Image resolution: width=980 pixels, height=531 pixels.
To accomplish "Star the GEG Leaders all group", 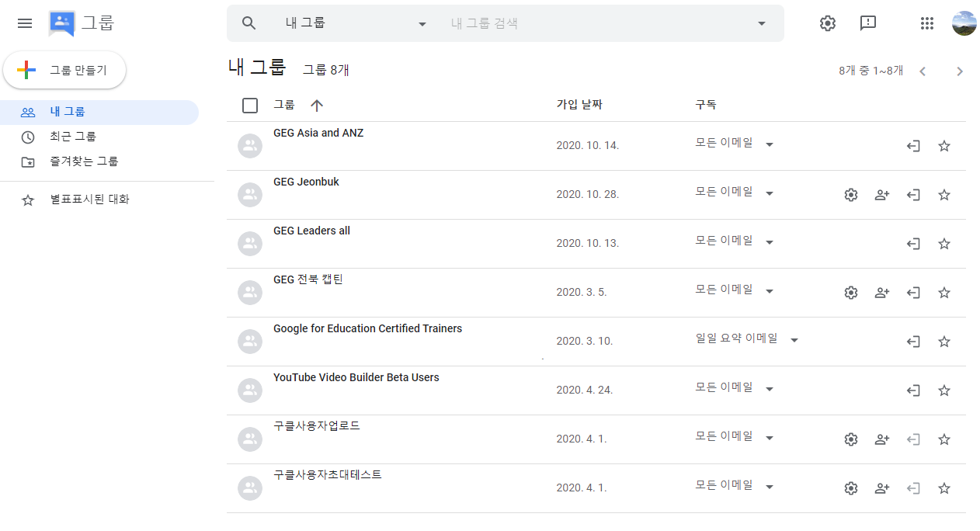I will pyautogui.click(x=944, y=244).
